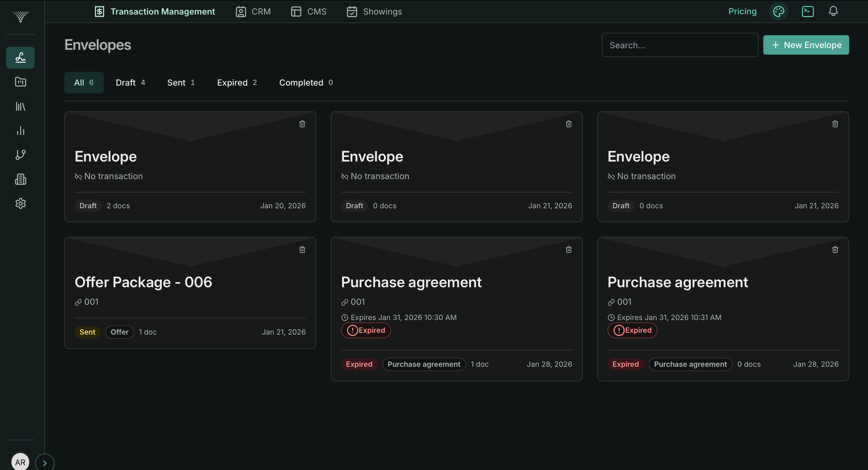Click the Purchase agreement tag beside 1 doc

tap(424, 364)
